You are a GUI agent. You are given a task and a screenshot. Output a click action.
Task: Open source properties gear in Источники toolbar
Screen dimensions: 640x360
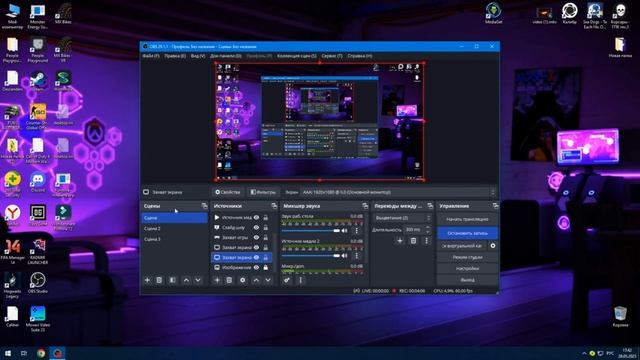[243, 280]
